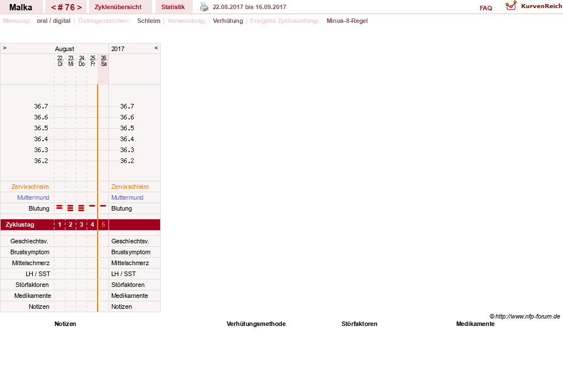Click the left LH / SST row label
Image resolution: width=563 pixels, height=392 pixels.
tap(38, 274)
